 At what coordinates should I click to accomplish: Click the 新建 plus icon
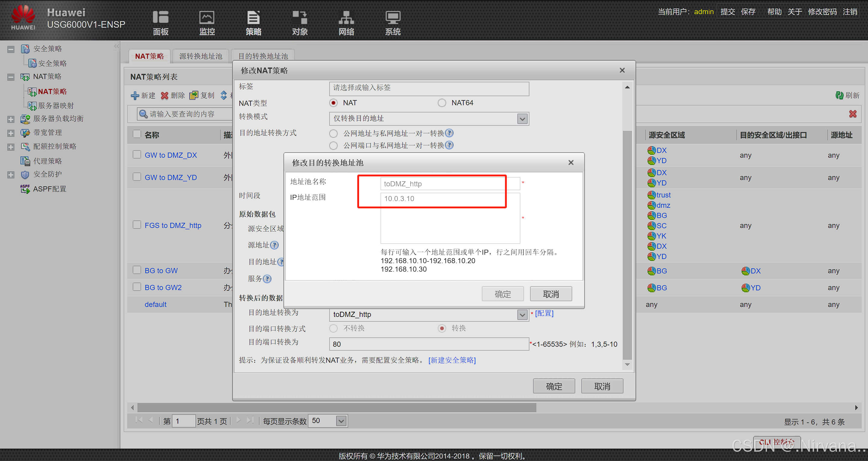(x=135, y=96)
